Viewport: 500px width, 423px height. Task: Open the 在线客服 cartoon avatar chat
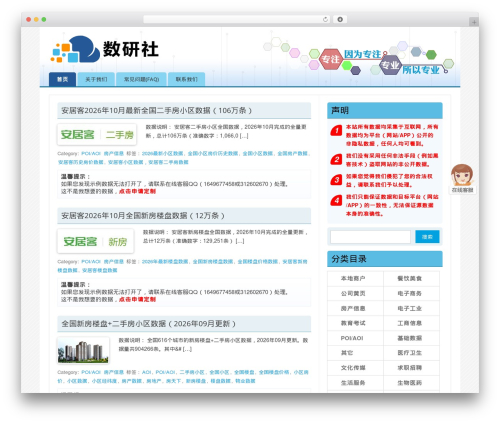(x=462, y=178)
